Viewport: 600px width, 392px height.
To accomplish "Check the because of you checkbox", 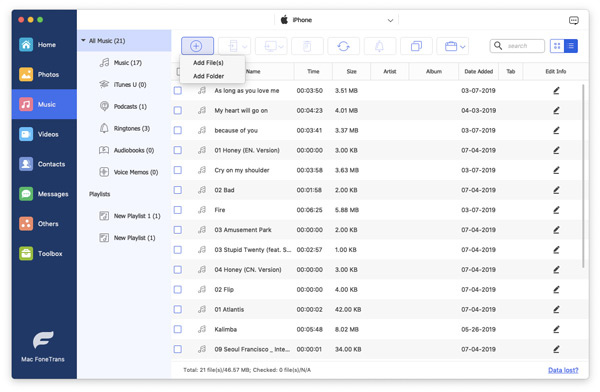I will [178, 131].
